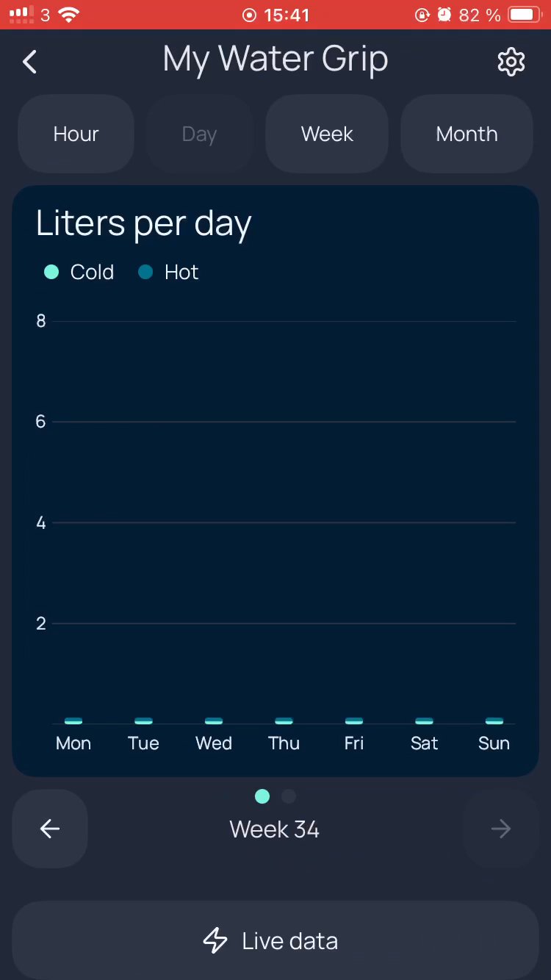Tap the back chevron icon

[x=29, y=62]
